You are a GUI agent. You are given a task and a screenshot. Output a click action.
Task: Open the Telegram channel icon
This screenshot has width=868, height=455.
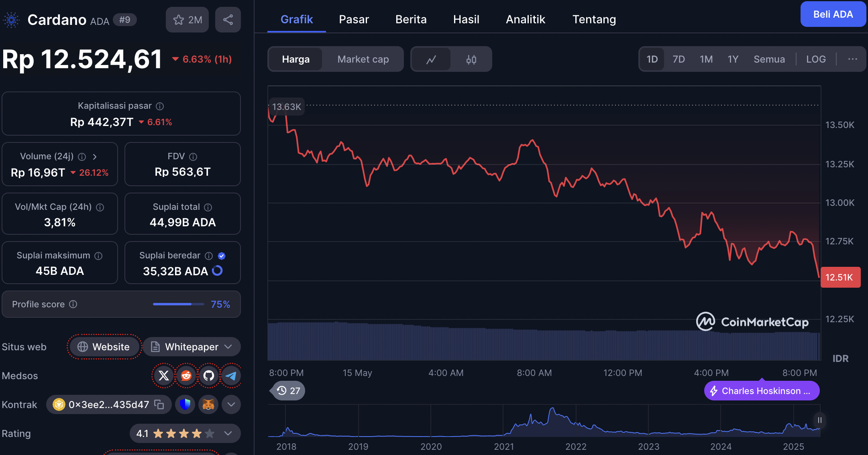(x=231, y=376)
